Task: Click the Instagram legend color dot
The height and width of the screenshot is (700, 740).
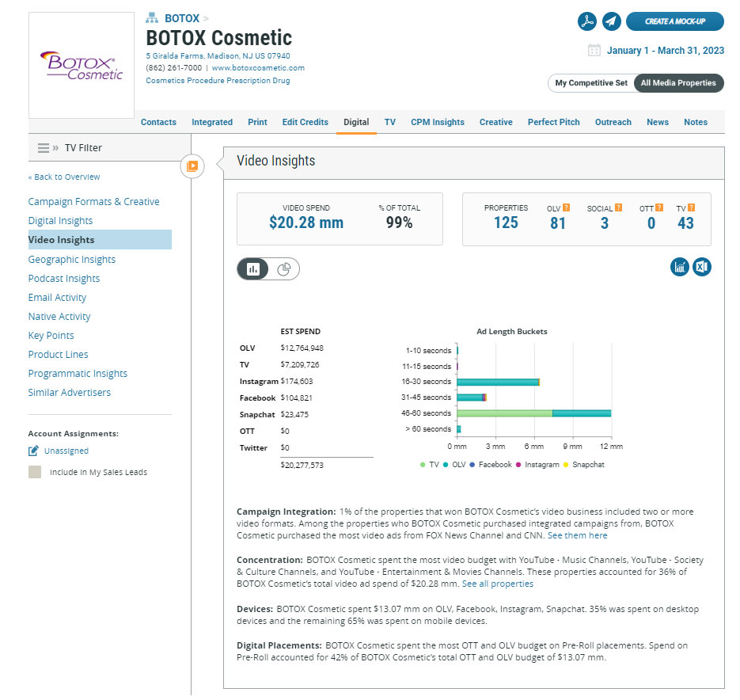Action: [x=518, y=465]
